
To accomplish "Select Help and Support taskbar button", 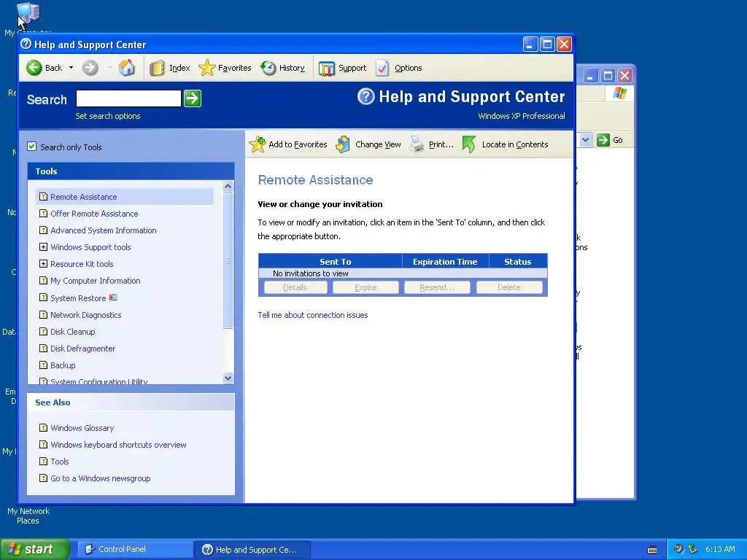I will 252,550.
